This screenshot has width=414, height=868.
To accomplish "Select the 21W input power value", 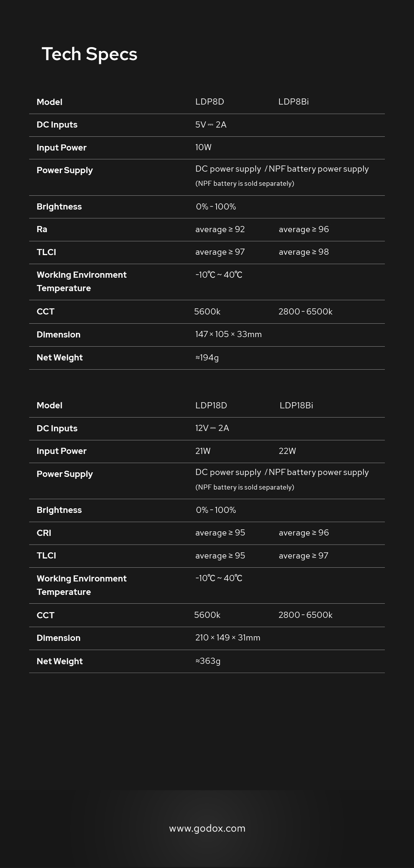I will tap(203, 451).
